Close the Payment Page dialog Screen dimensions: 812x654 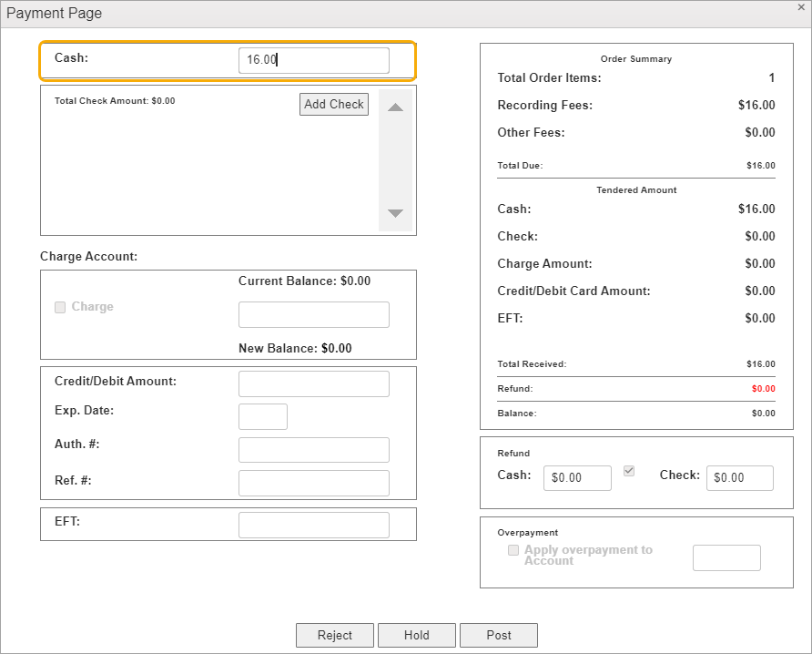[x=801, y=7]
